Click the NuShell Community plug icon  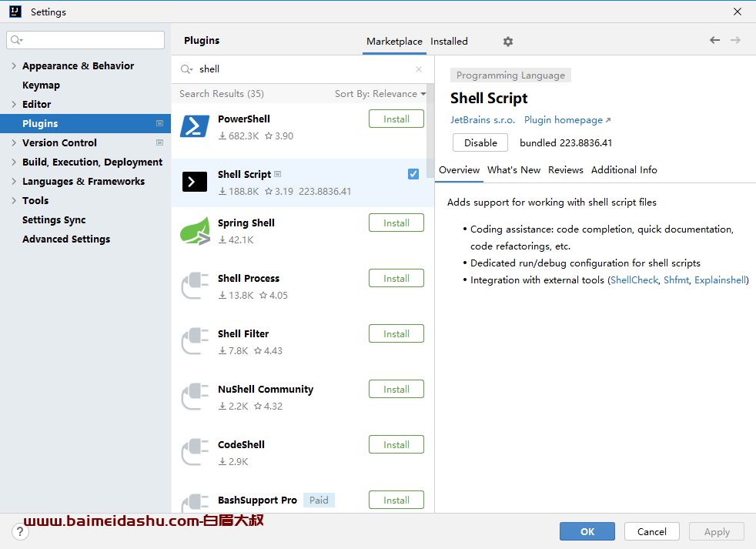point(195,397)
